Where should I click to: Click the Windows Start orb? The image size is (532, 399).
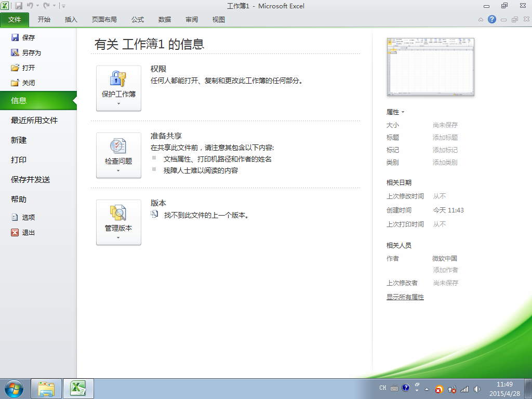(14, 389)
